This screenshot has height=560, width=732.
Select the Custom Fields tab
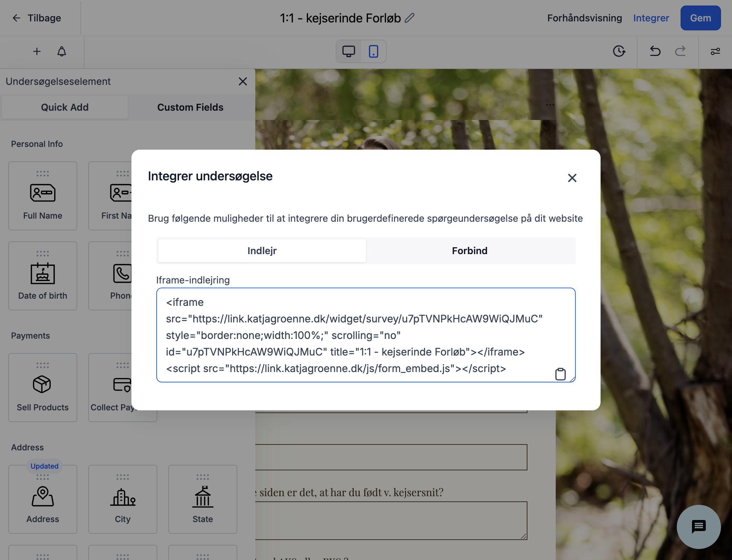190,107
